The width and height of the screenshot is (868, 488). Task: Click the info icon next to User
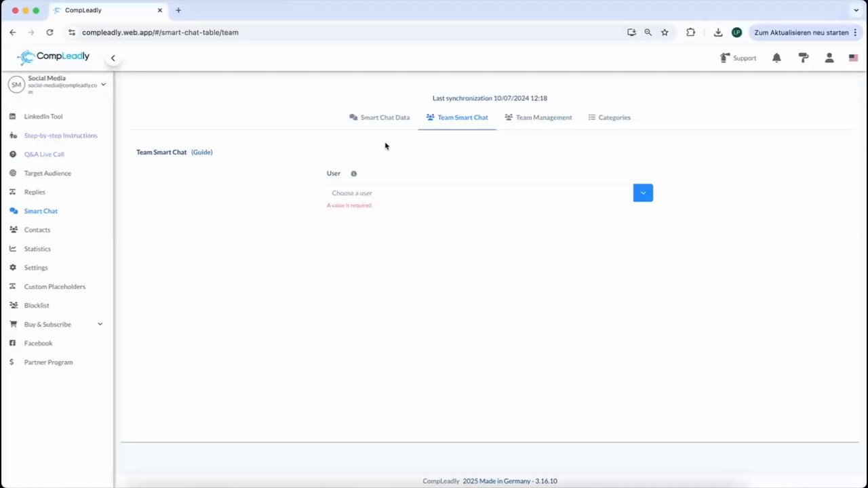point(353,174)
